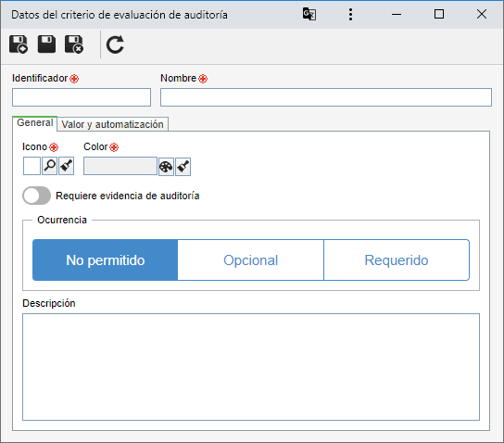Click the gray Color value field

[120, 166]
